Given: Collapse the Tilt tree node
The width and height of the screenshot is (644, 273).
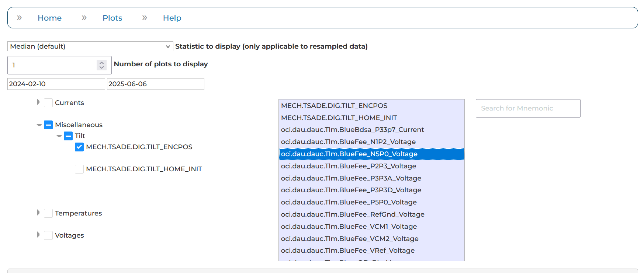Looking at the screenshot, I should click(59, 136).
